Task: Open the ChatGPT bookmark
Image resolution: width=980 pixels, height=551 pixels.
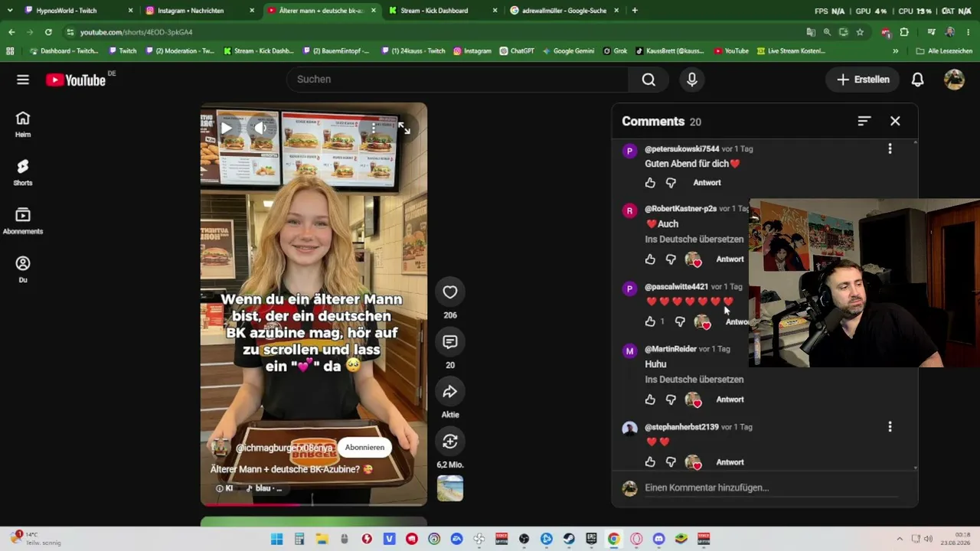Action: [x=517, y=51]
